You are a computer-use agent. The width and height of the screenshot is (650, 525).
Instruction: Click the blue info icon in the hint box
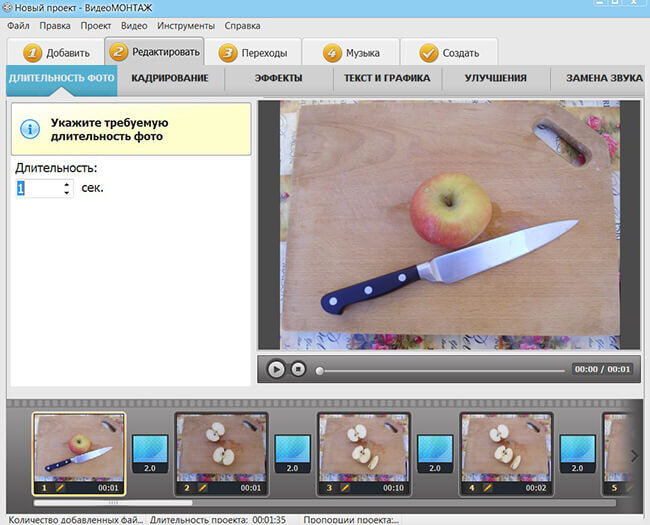pos(30,129)
